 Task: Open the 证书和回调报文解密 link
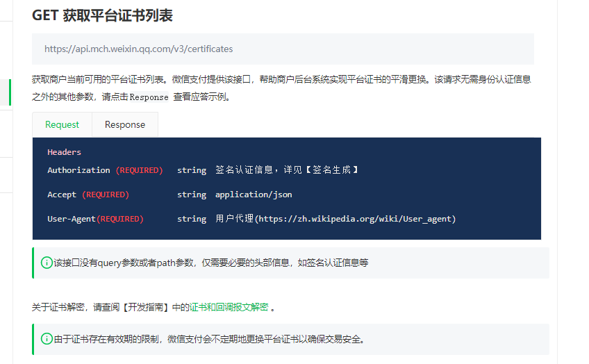(229, 307)
